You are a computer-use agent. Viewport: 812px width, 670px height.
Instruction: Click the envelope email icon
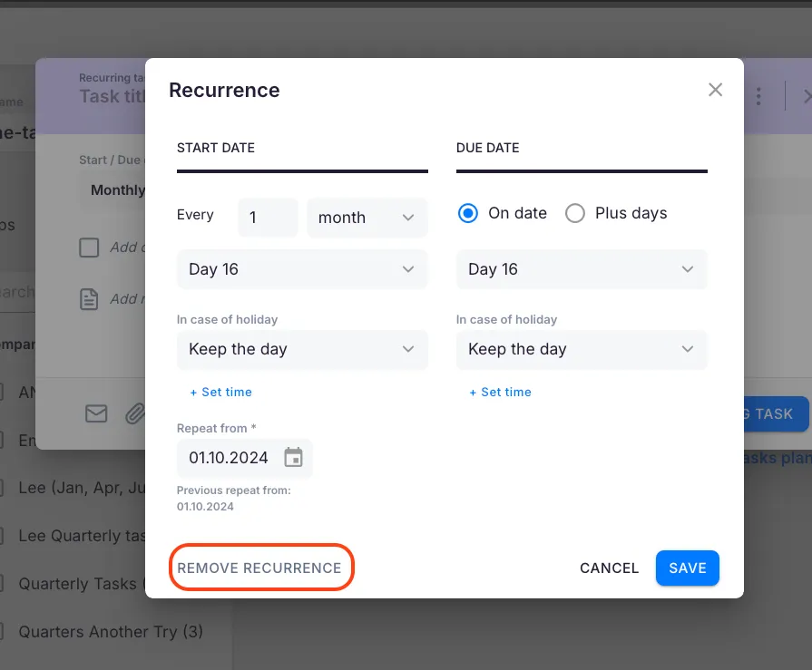[96, 414]
